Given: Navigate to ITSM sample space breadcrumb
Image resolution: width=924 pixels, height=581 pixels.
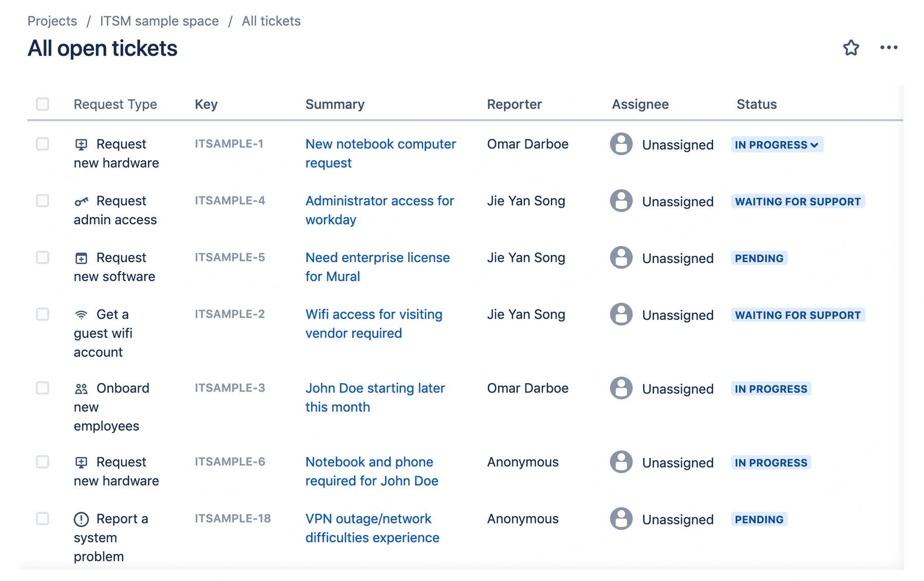Looking at the screenshot, I should (159, 21).
